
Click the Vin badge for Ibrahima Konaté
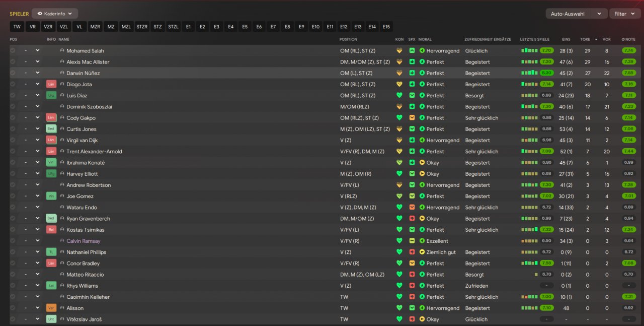[51, 163]
